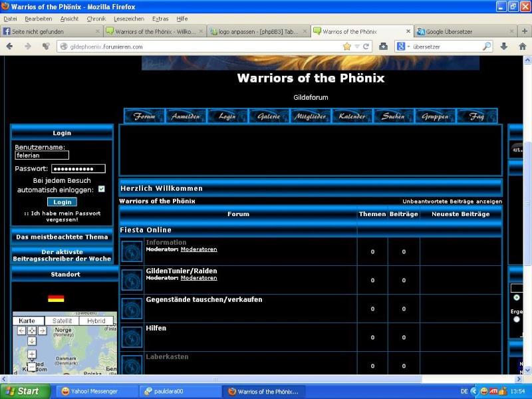Open the Windows Start button
The image size is (532, 399).
pos(25,391)
